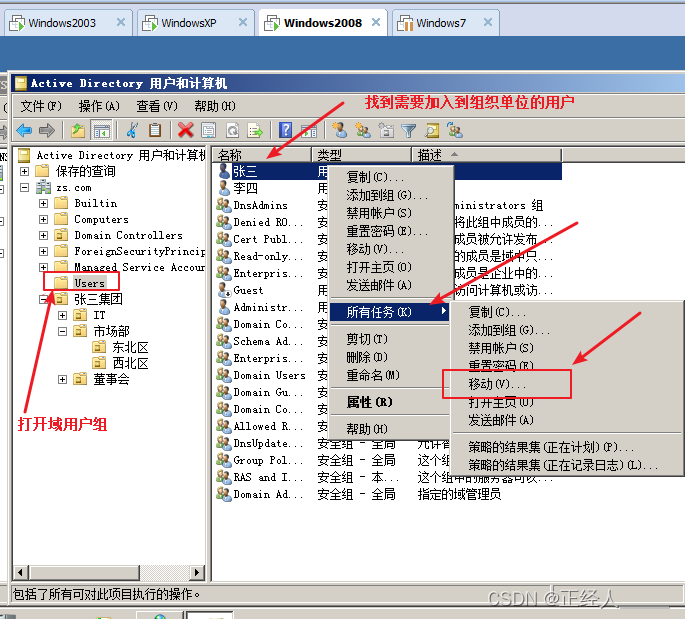Open the 帮助(H) menu bar item
This screenshot has width=685, height=619.
point(215,106)
